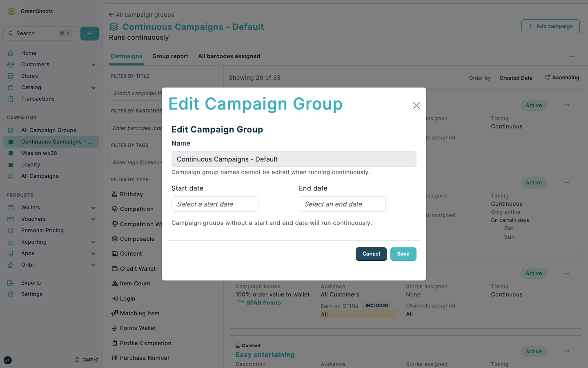Open the All barcodes assigned tab
Viewport: 588px width, 368px height.
click(x=229, y=56)
